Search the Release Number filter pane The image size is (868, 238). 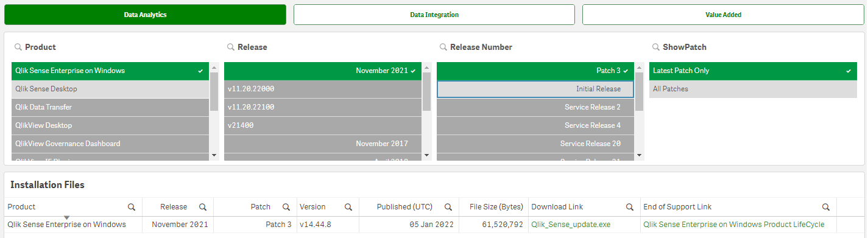point(443,47)
